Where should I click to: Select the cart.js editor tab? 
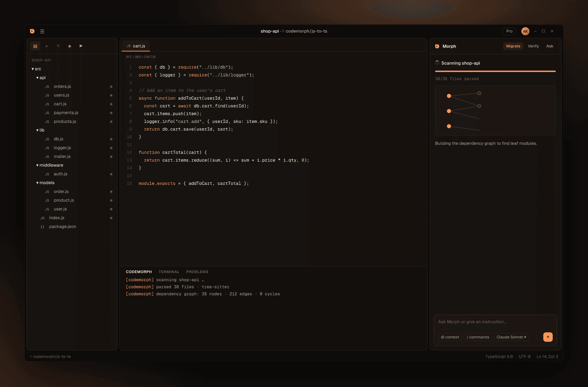[136, 46]
